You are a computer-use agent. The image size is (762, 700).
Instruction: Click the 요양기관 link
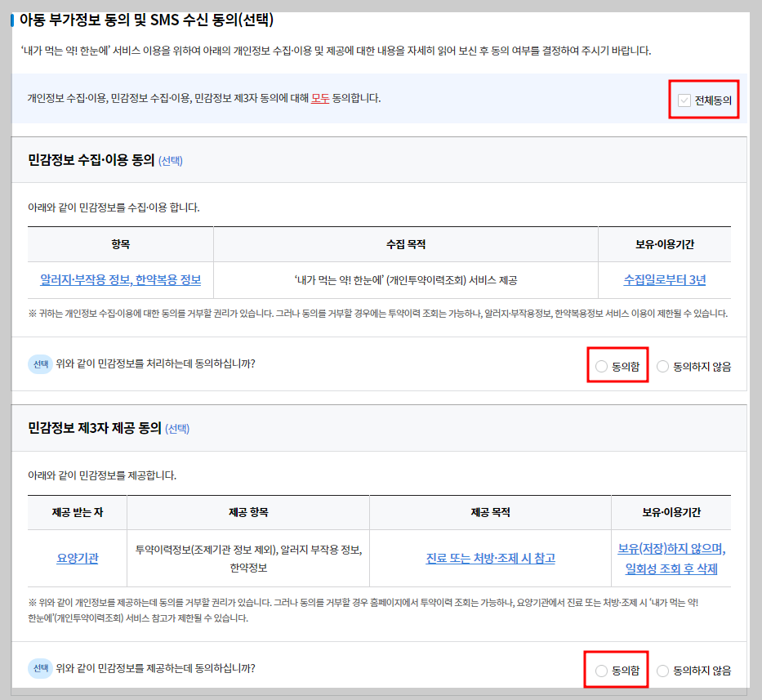click(78, 558)
